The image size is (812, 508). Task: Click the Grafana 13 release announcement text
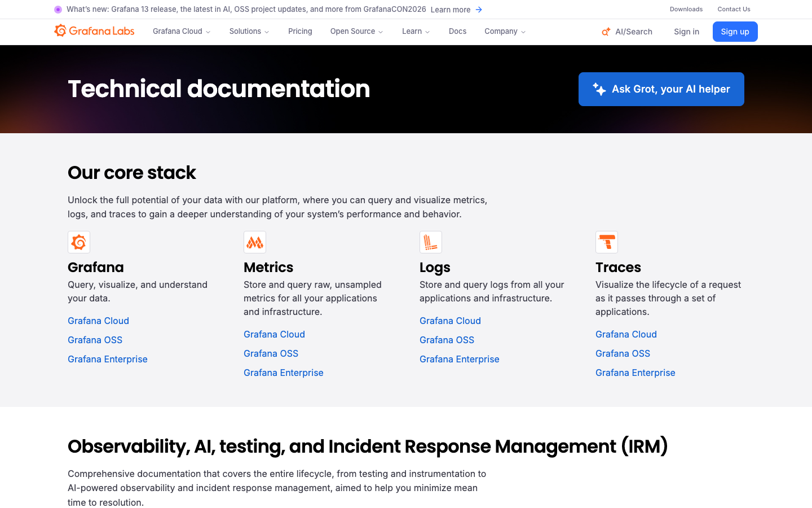click(x=246, y=10)
